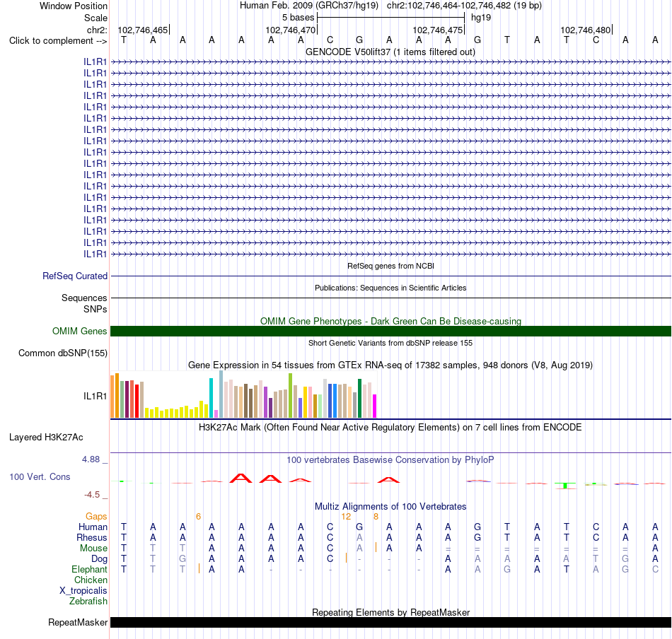Screen dimensions: 672x639
Task: Open 'Multiz Alignments of 100 Vertebrates' title
Action: click(390, 507)
